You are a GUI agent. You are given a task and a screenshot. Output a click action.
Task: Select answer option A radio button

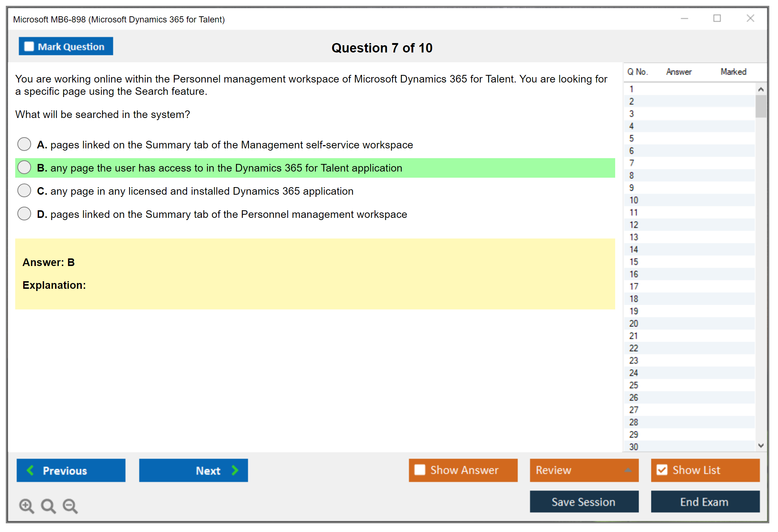[x=24, y=144]
